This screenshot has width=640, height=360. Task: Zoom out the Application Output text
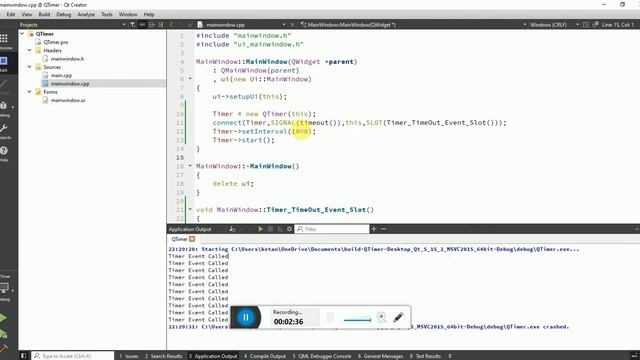[x=383, y=229]
